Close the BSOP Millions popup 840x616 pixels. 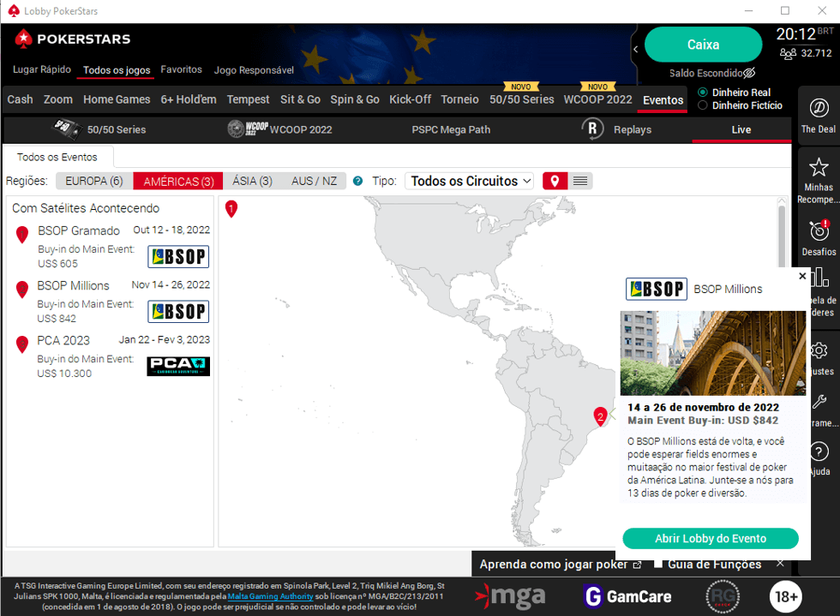point(802,276)
